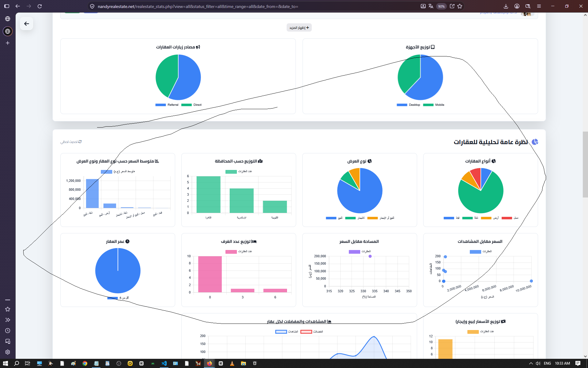Open the browser hamburger menu

pyautogui.click(x=539, y=6)
